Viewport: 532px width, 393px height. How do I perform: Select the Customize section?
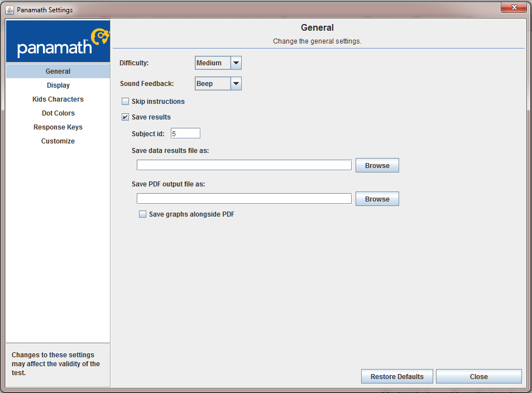pyautogui.click(x=58, y=141)
